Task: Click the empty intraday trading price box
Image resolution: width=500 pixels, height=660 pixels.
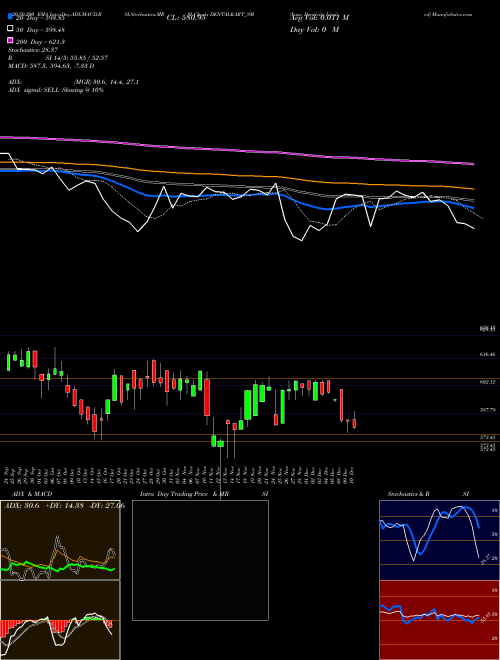Action: tap(200, 560)
